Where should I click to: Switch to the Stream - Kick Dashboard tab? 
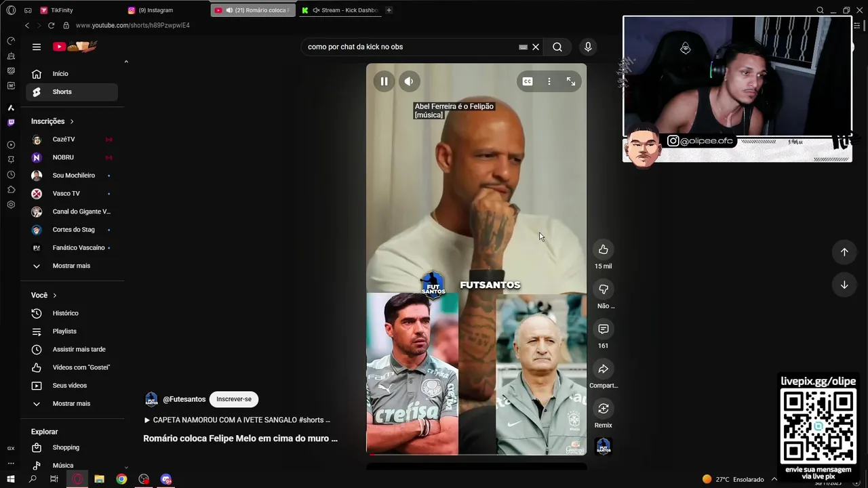coord(339,10)
